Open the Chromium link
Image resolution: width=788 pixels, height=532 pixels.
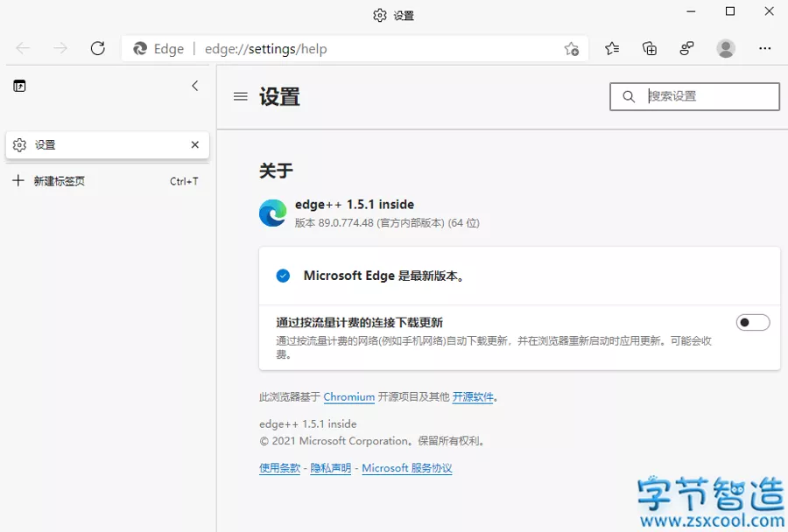click(348, 397)
